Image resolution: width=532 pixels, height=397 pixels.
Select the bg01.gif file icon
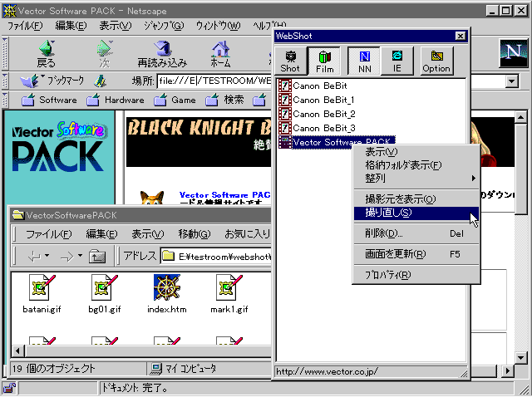pos(105,288)
